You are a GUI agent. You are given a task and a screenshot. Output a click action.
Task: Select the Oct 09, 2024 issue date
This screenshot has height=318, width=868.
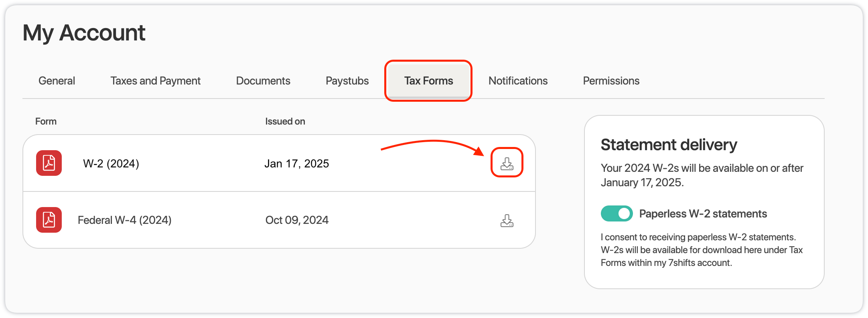297,220
